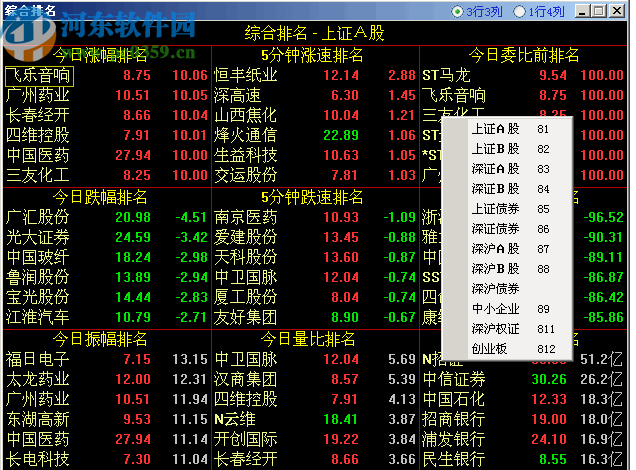Select 广州药业 in 今日涨幅排名

[x=107, y=96]
